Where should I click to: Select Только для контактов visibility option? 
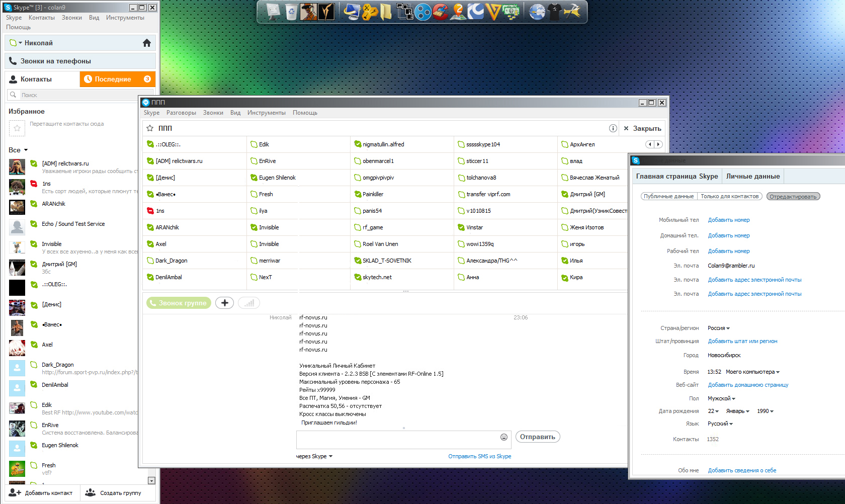pos(729,196)
